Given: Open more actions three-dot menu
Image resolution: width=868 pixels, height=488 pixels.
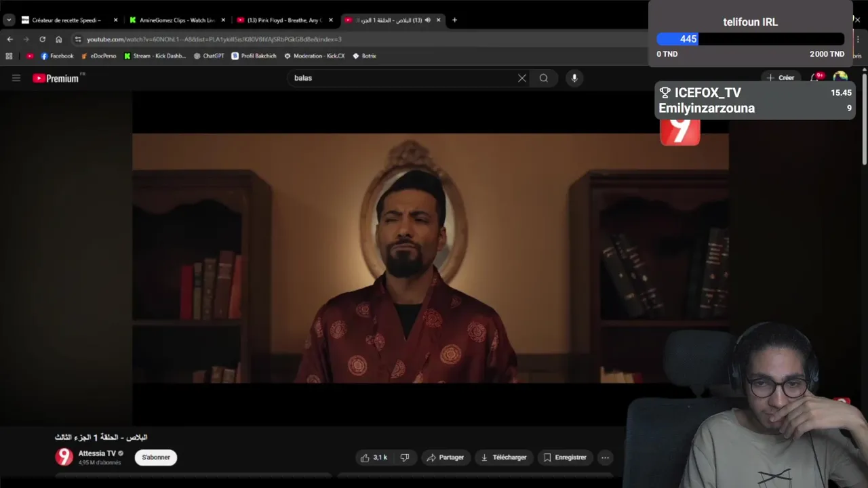Looking at the screenshot, I should (x=605, y=457).
